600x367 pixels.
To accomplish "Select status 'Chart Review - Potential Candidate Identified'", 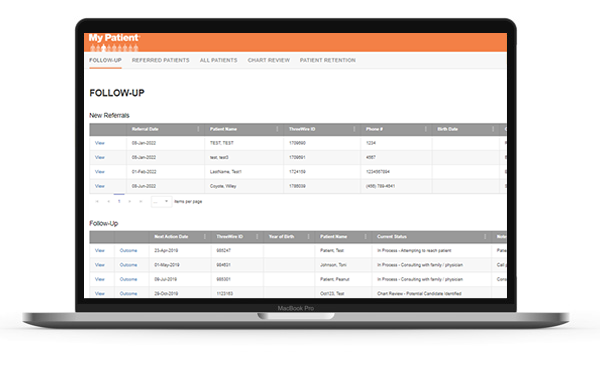I will [419, 294].
